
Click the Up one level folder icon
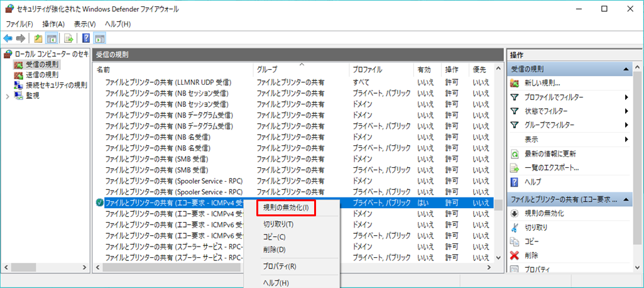pyautogui.click(x=38, y=38)
